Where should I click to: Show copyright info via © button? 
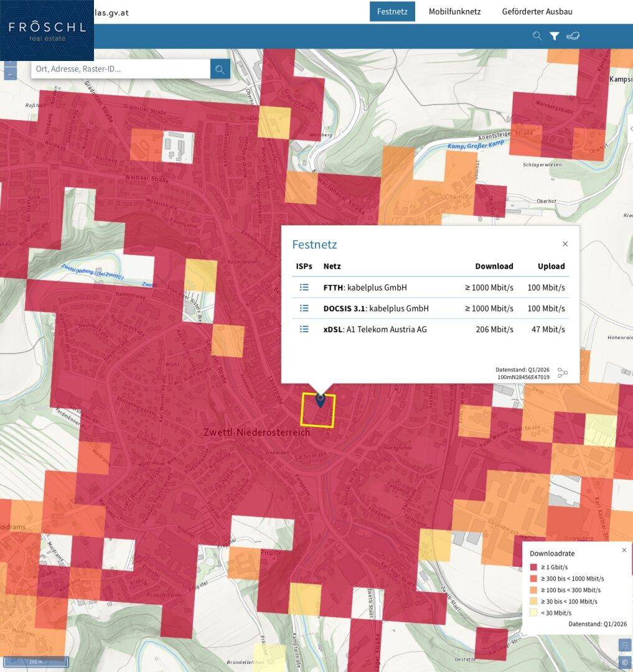coord(624,662)
